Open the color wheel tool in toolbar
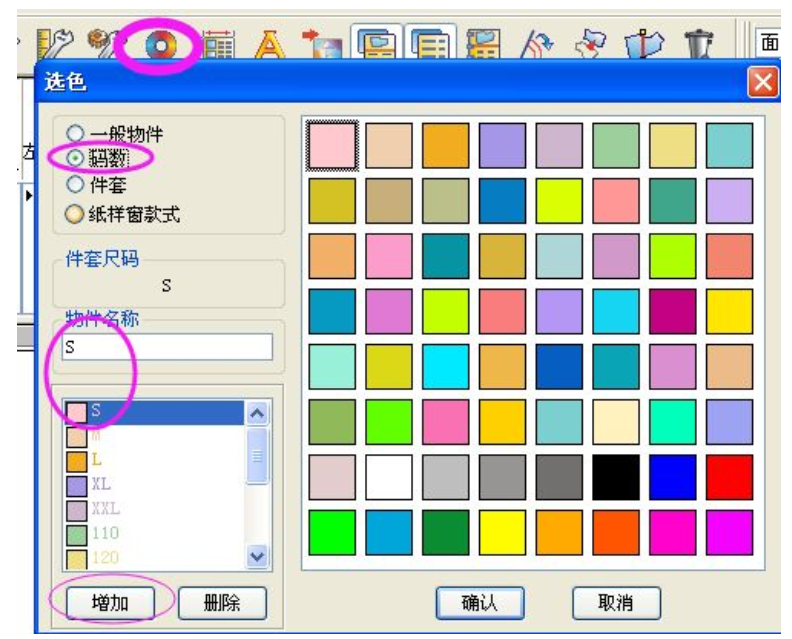The image size is (792, 639). click(161, 45)
